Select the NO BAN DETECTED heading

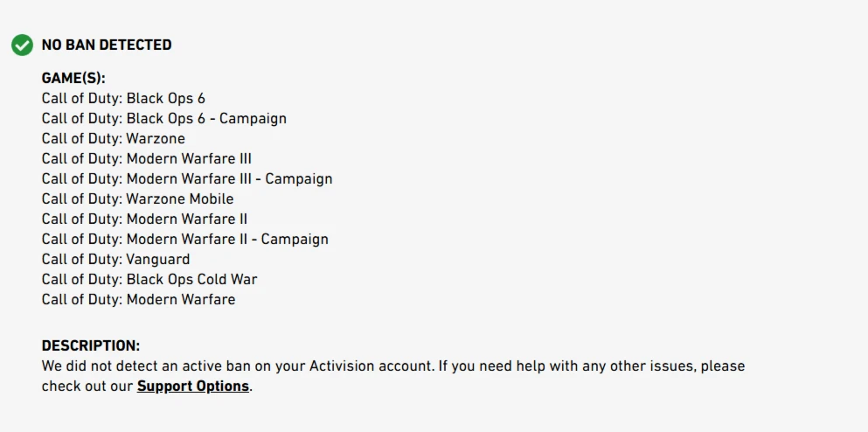point(107,45)
